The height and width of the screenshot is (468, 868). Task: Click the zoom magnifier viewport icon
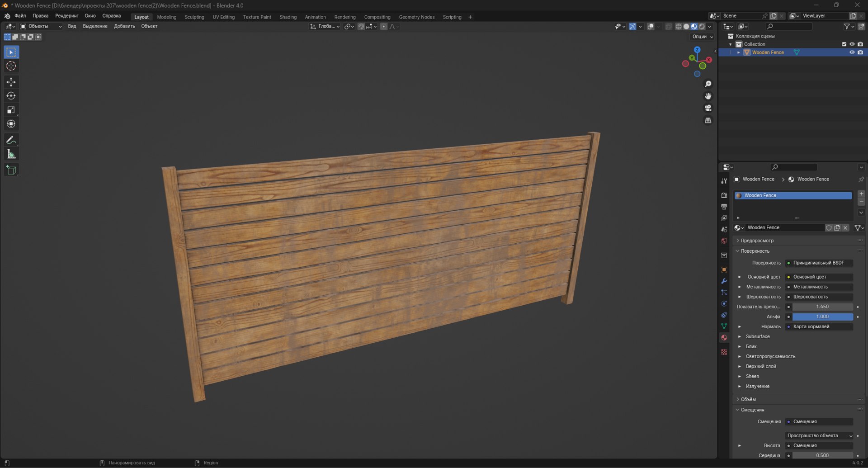point(708,84)
